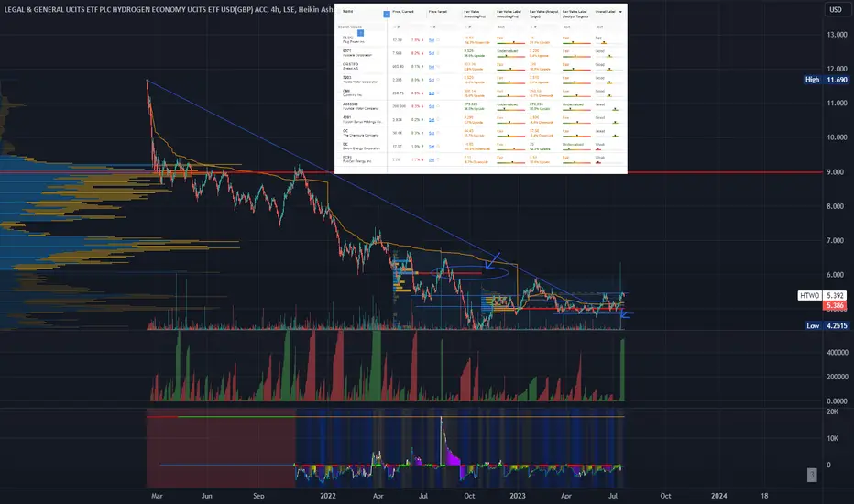
Task: Click the circle icon beside PLUG's Set link
Action: click(438, 39)
